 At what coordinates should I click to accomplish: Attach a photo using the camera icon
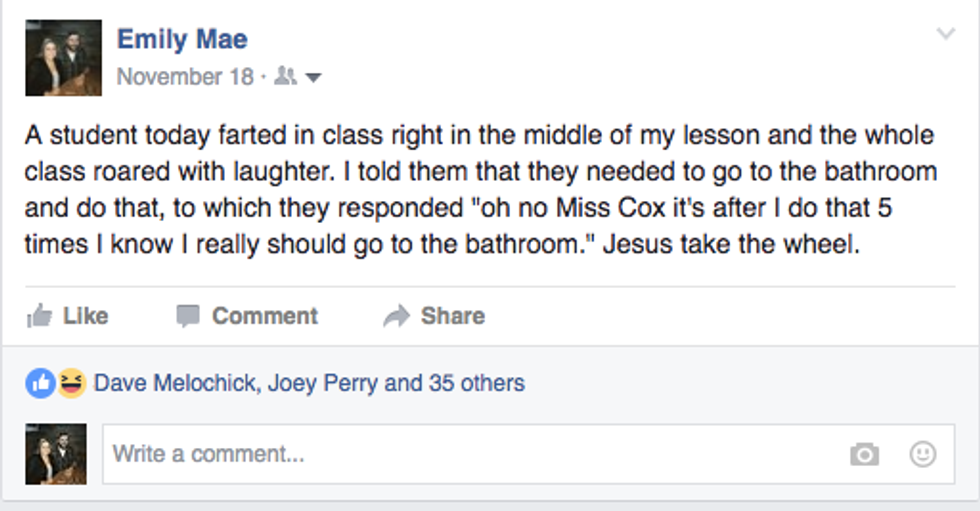tap(864, 454)
